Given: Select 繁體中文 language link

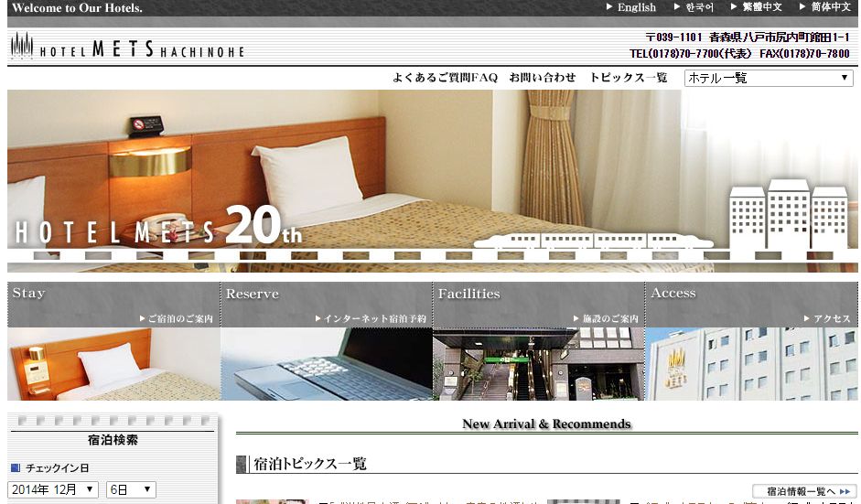Looking at the screenshot, I should [x=757, y=7].
